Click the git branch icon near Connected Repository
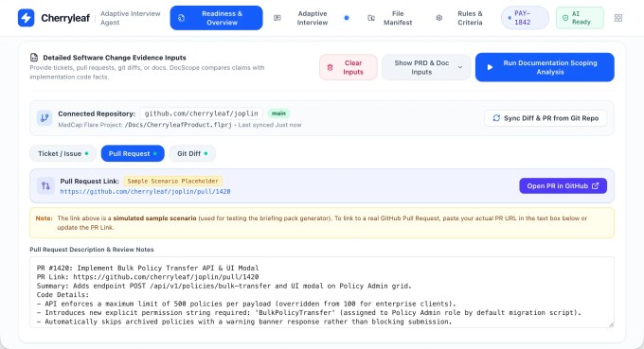Viewport: 644px width, 349px height. (45, 118)
